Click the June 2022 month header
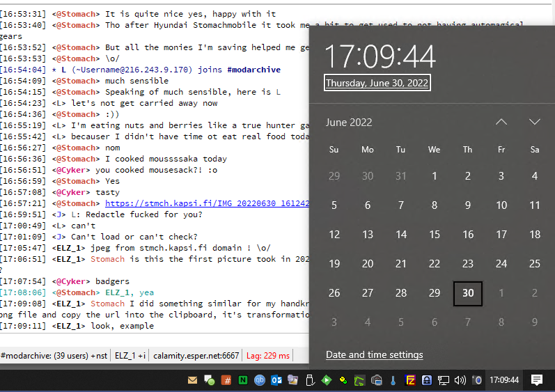Screen dimensions: 555x392 click(349, 123)
